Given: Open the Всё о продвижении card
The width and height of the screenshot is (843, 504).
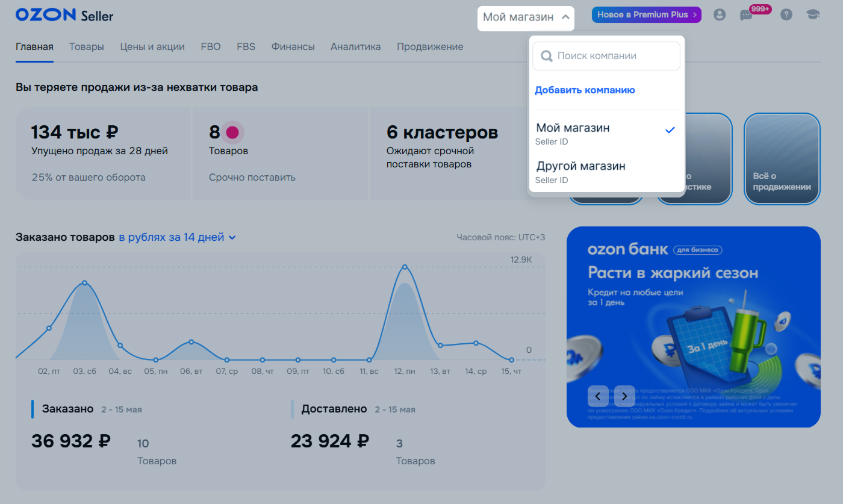Looking at the screenshot, I should (782, 159).
